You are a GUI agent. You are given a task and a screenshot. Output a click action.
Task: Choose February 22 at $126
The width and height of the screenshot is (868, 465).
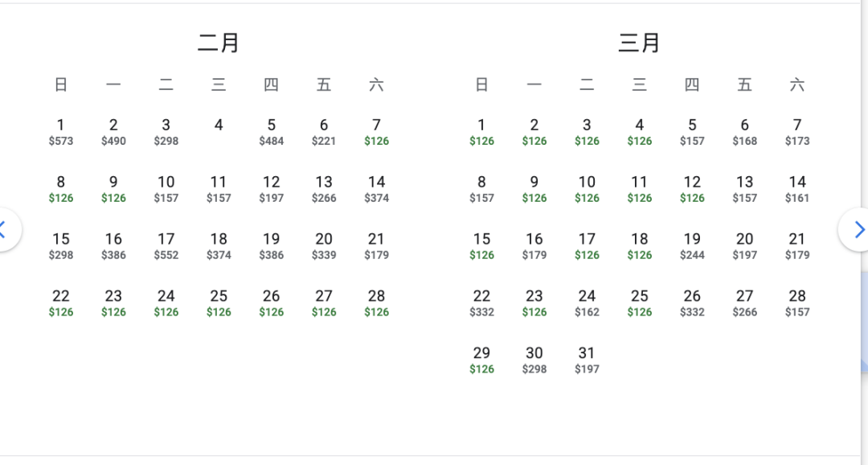[x=60, y=303]
